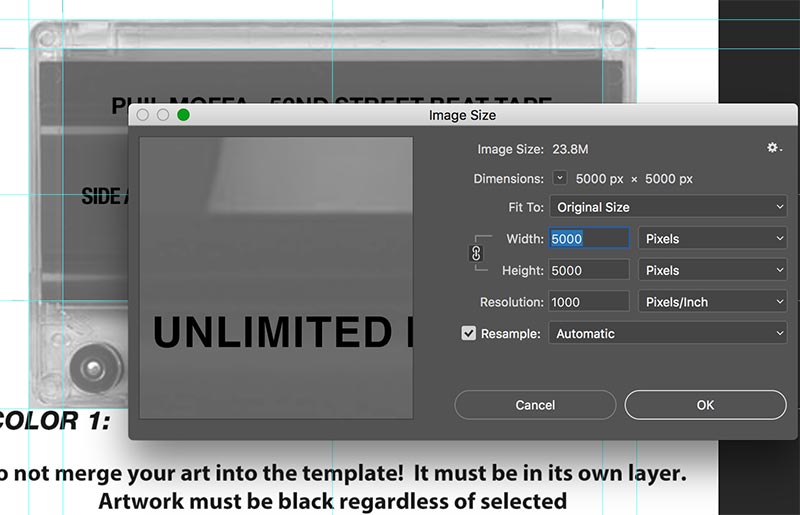Image resolution: width=800 pixels, height=515 pixels.
Task: Confirm with the OK button
Action: click(x=705, y=405)
